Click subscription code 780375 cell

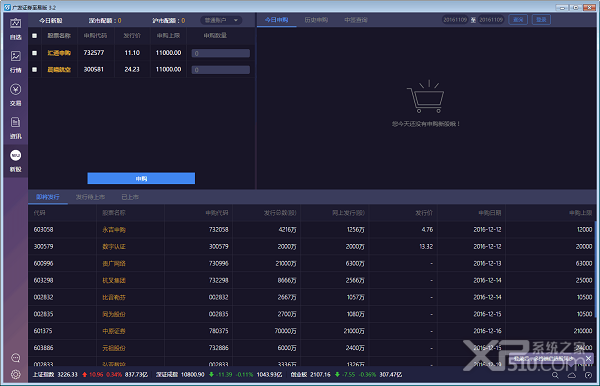(218, 331)
